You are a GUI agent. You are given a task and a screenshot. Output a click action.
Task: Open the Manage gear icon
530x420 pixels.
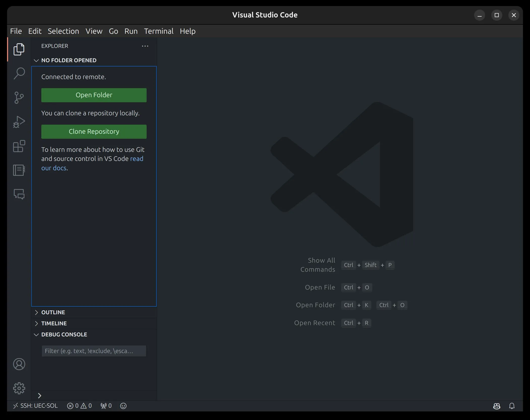coord(19,388)
